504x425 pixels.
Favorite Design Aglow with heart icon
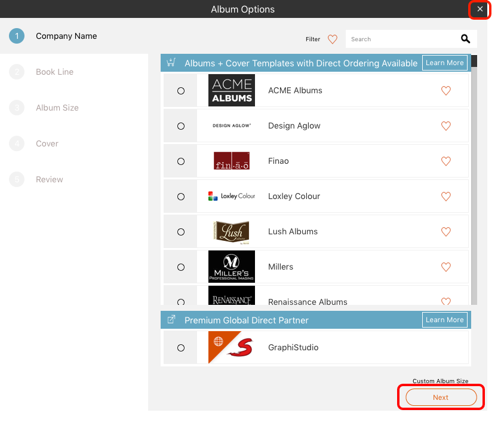446,126
